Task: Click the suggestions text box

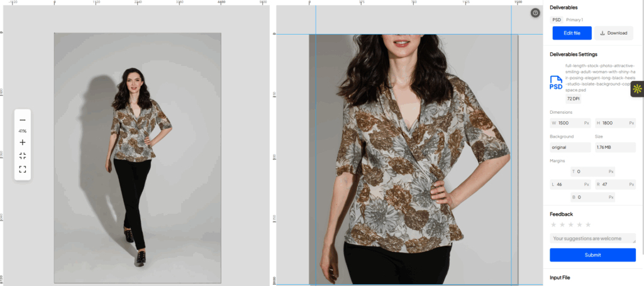Action: coord(592,238)
